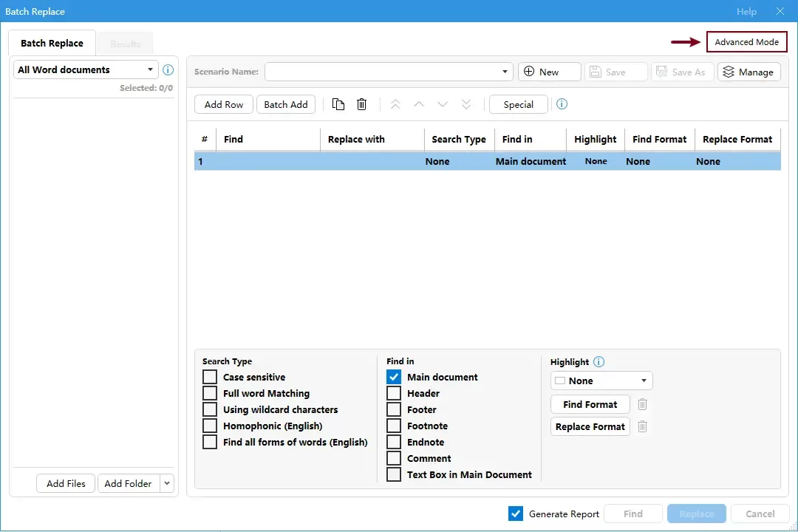Click the Advanced Mode button
Viewport: 798px width, 532px height.
click(x=746, y=41)
